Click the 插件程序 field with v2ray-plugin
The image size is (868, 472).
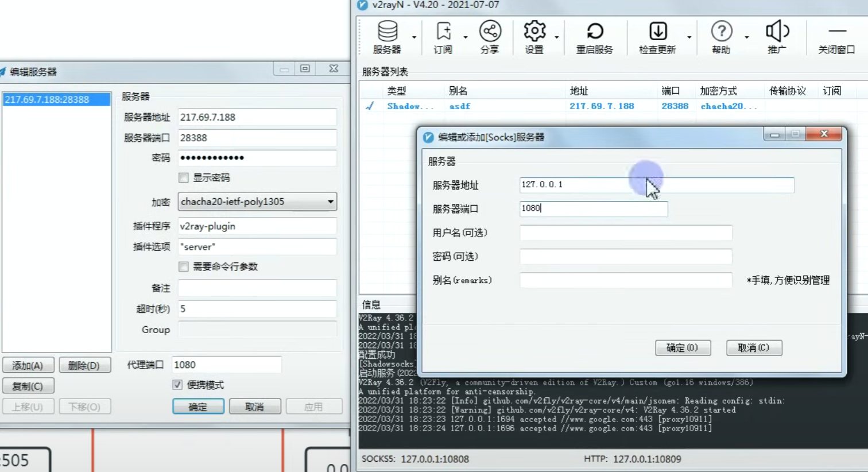(257, 226)
